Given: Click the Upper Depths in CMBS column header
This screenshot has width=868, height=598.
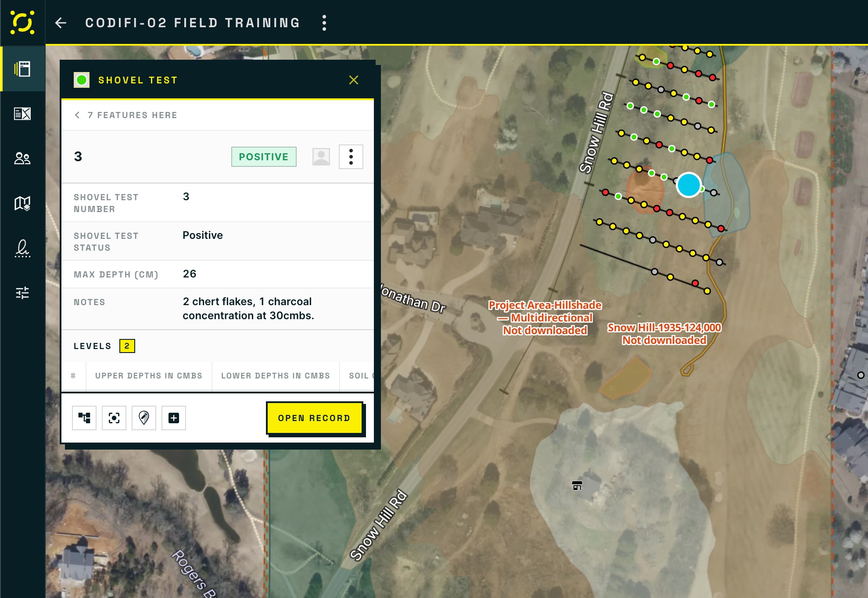Looking at the screenshot, I should pyautogui.click(x=149, y=376).
